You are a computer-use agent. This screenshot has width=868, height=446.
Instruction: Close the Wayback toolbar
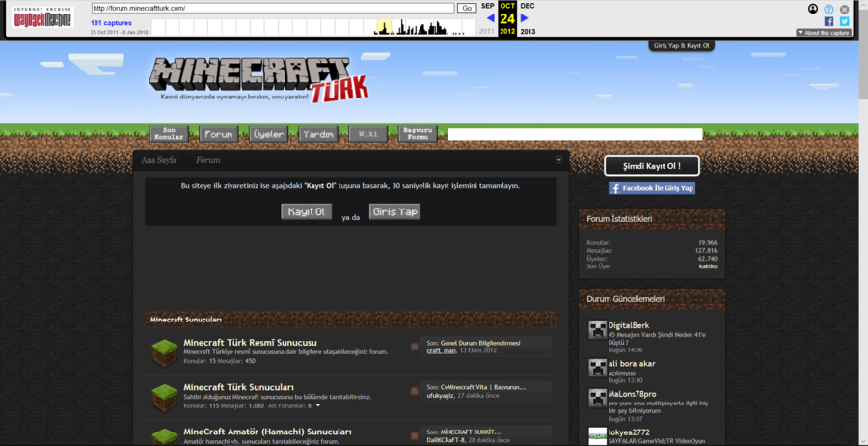coord(844,9)
